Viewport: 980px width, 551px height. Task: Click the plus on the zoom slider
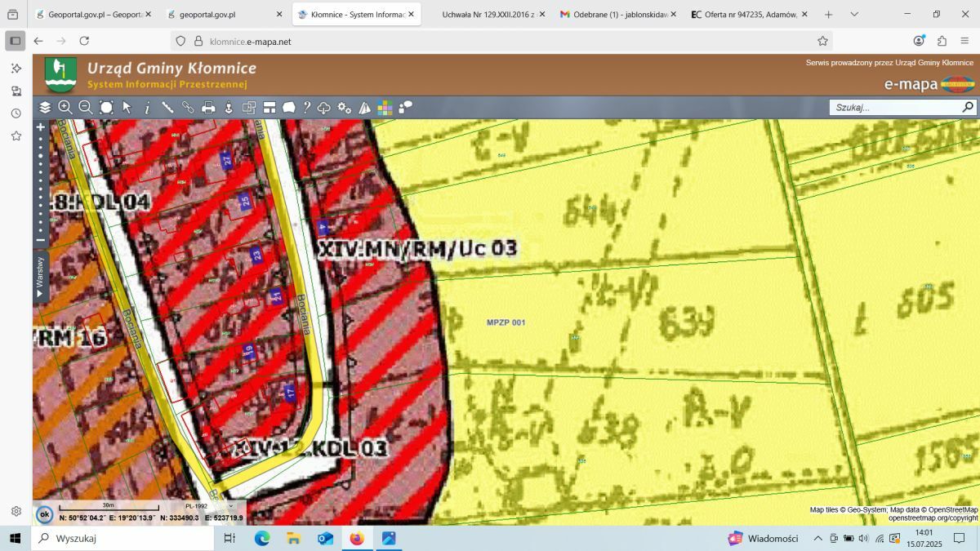40,127
